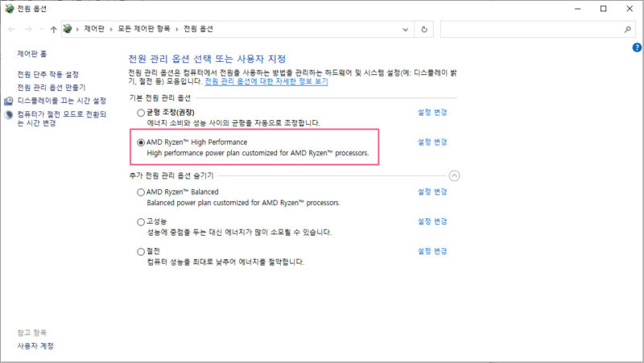Click 모든 제어판 항목 in the breadcrumb
Image resolution: width=644 pixels, height=363 pixels.
point(146,29)
